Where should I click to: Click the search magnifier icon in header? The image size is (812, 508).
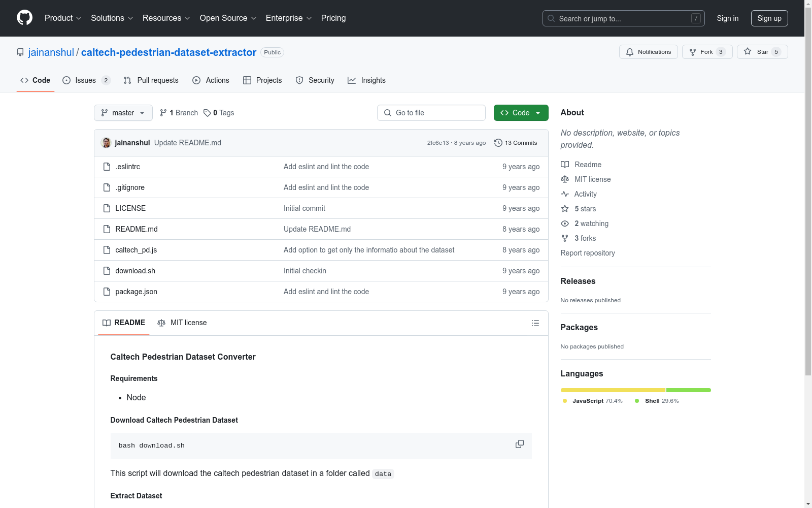click(x=551, y=18)
